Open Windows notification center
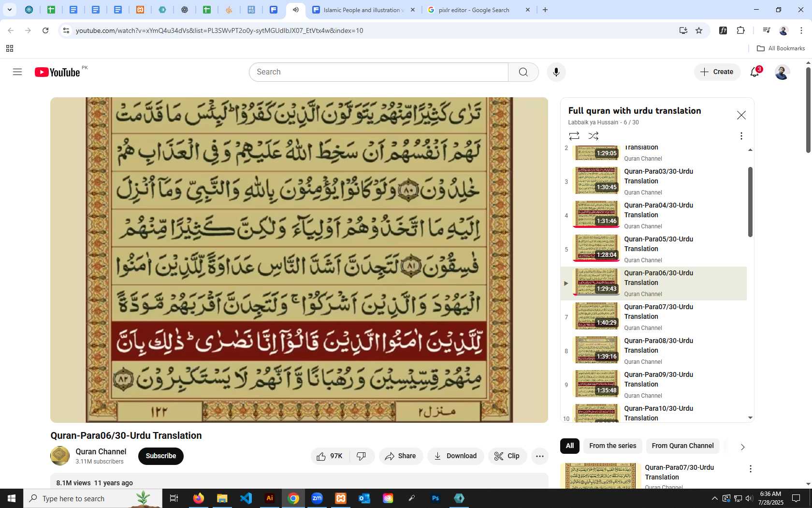Image resolution: width=812 pixels, height=508 pixels. [x=796, y=498]
